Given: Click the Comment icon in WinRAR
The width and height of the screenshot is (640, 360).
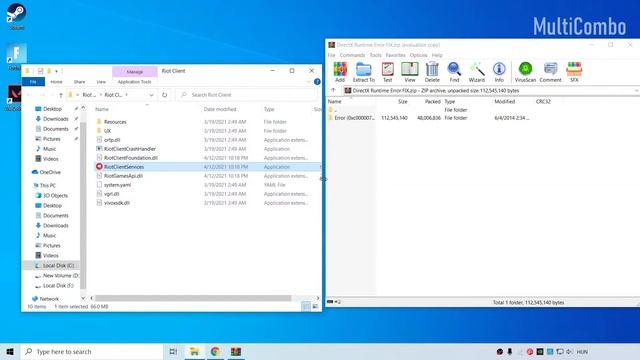Looking at the screenshot, I should coord(550,72).
